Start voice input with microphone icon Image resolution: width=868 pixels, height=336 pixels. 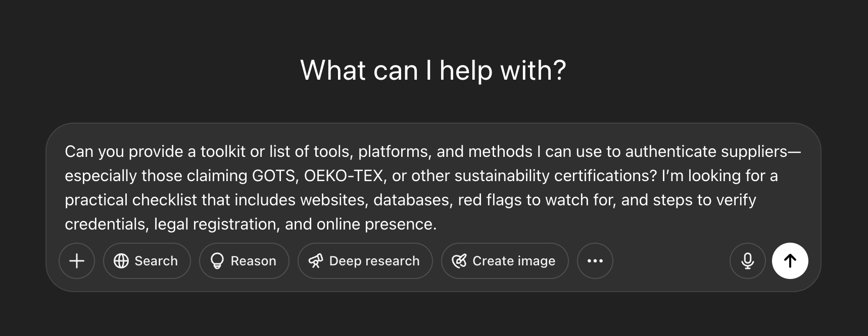(748, 261)
